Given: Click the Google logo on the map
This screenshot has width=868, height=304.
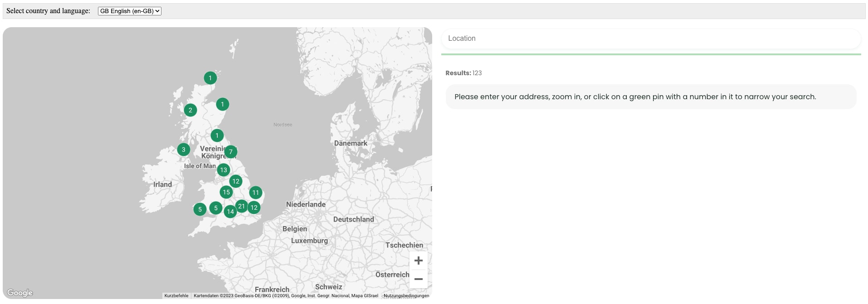Looking at the screenshot, I should point(20,293).
